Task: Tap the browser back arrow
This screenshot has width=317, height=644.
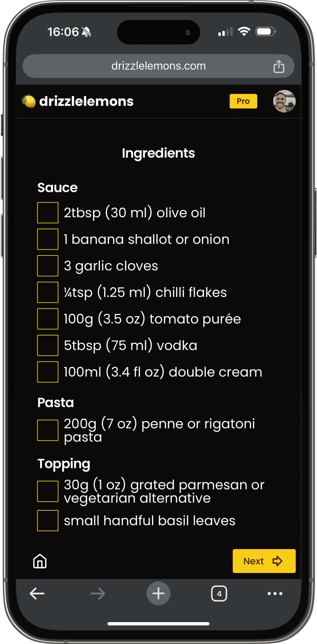Action: coord(37,593)
